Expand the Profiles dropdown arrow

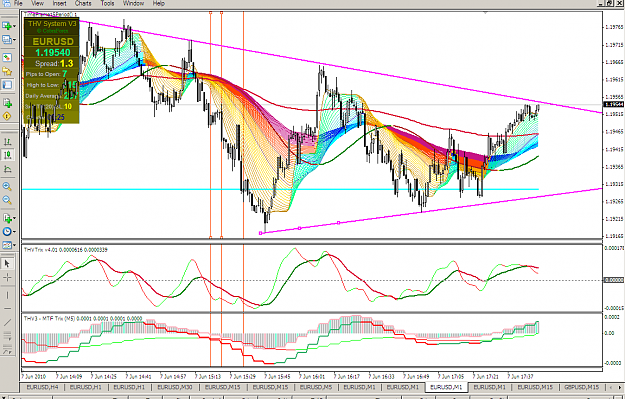click(15, 40)
